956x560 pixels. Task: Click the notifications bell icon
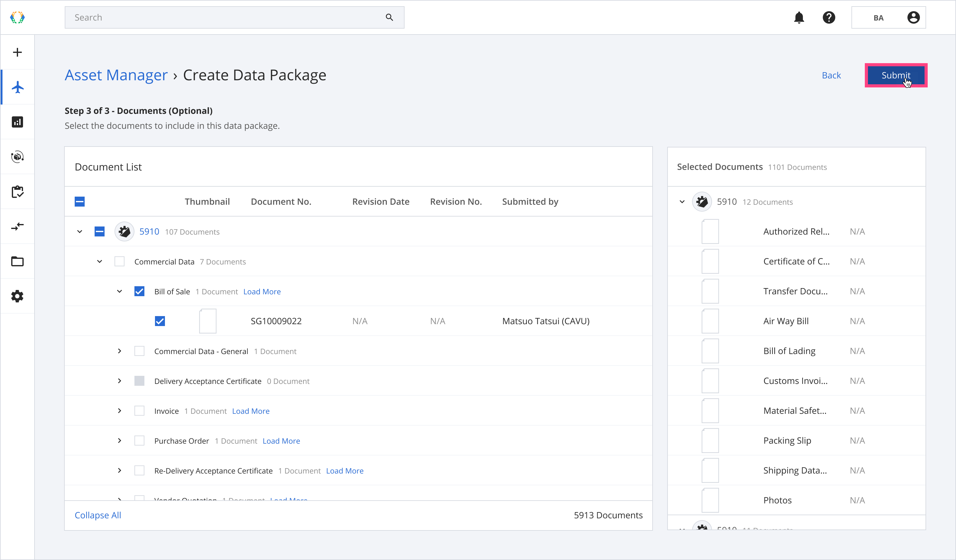(799, 17)
